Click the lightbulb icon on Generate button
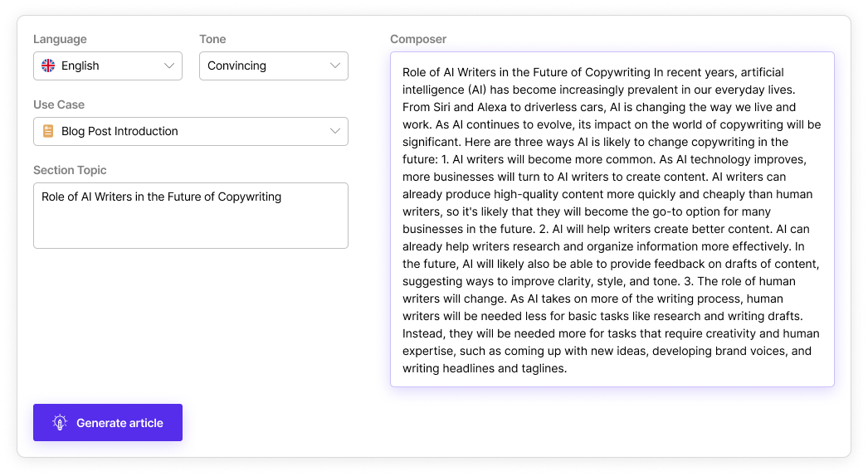Image resolution: width=868 pixels, height=476 pixels. tap(60, 422)
